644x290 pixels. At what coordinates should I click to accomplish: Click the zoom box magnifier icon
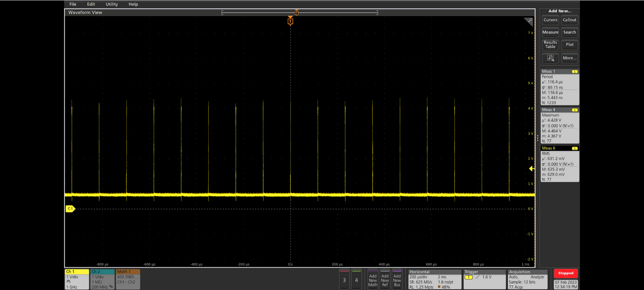550,58
